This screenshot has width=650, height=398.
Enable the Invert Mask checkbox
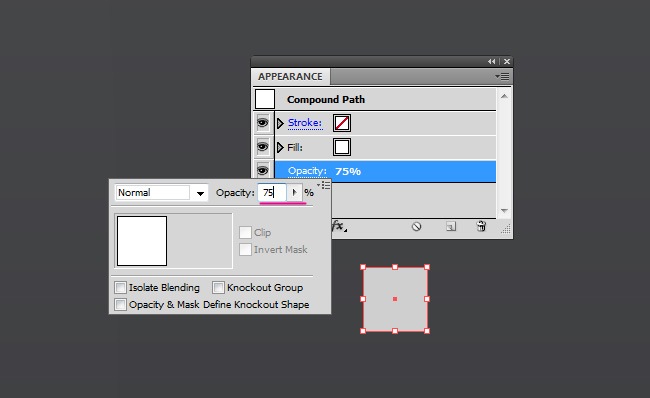(245, 249)
